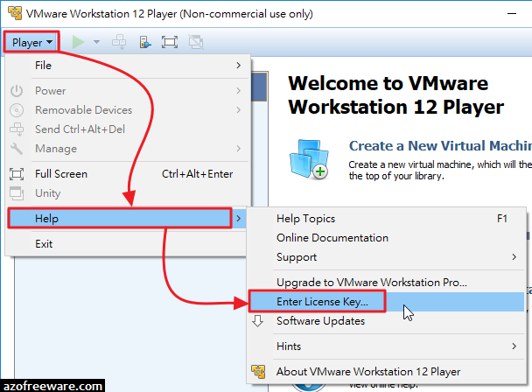Image resolution: width=532 pixels, height=392 pixels.
Task: Expand the Manage submenu chevron
Action: (239, 149)
